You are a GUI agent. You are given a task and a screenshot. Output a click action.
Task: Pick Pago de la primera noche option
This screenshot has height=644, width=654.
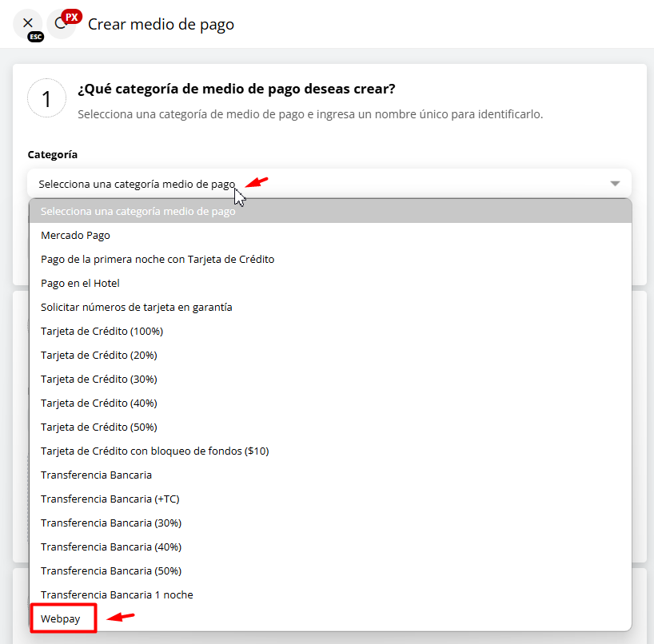click(x=158, y=260)
